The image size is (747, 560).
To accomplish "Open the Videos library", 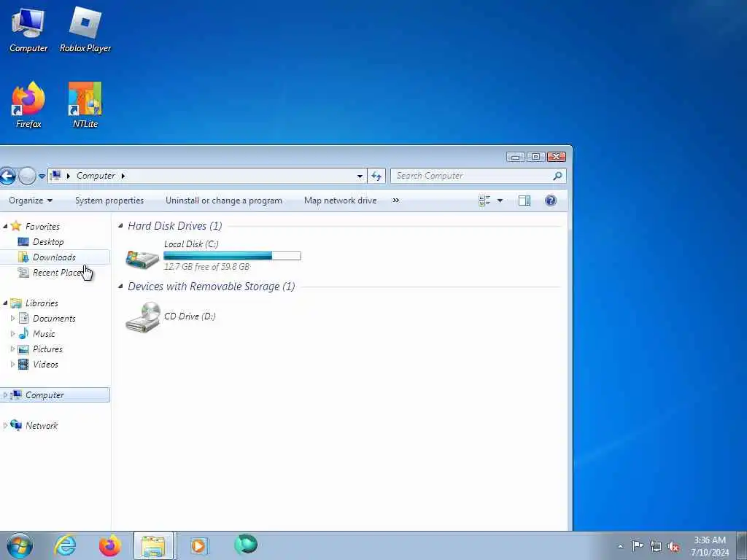I will [x=45, y=365].
